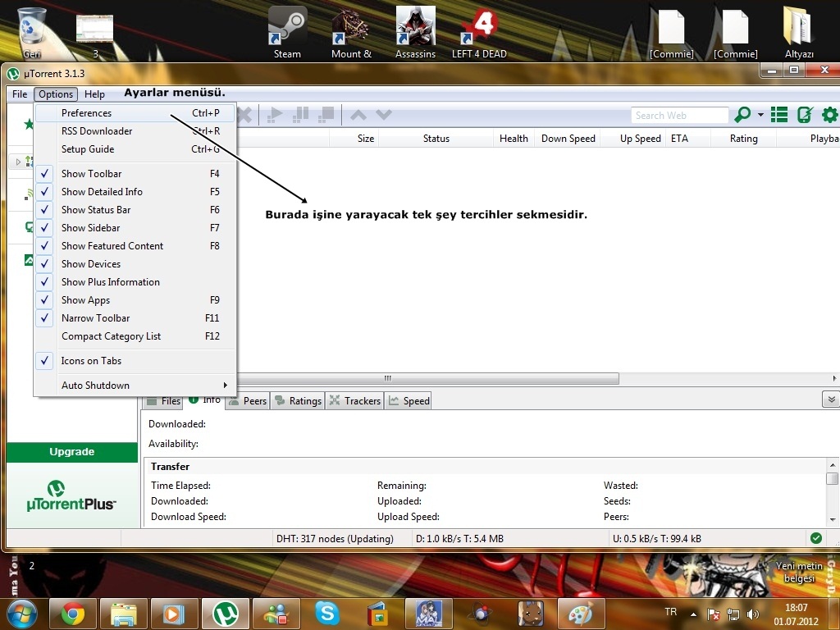Click the torrent list horizontal scrollbar thumb
Viewport: 840px width, 630px height.
427,379
